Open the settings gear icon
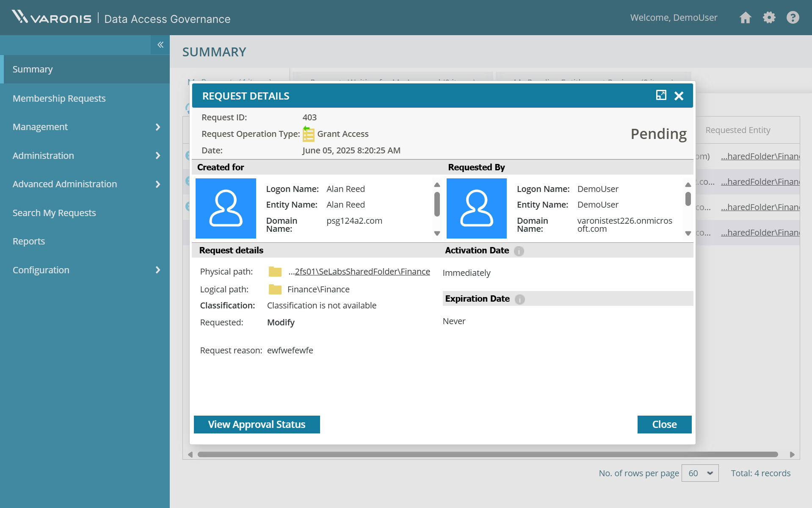The width and height of the screenshot is (812, 508). point(770,17)
